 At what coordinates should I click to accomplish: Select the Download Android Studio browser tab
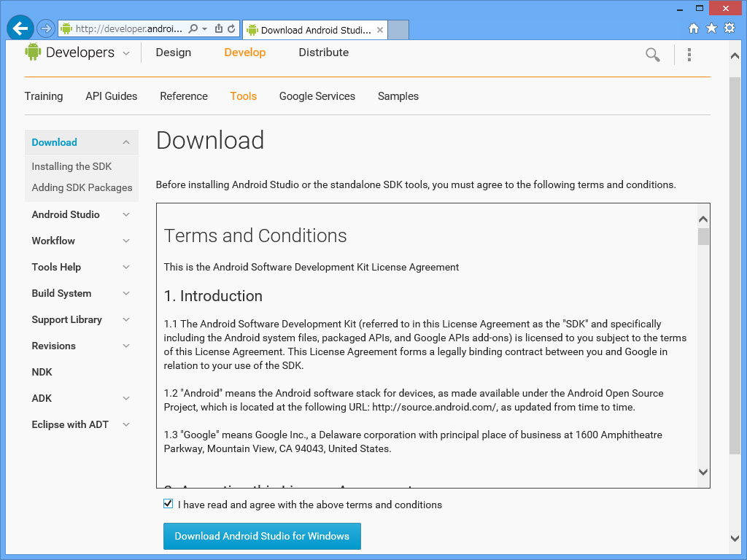[315, 30]
